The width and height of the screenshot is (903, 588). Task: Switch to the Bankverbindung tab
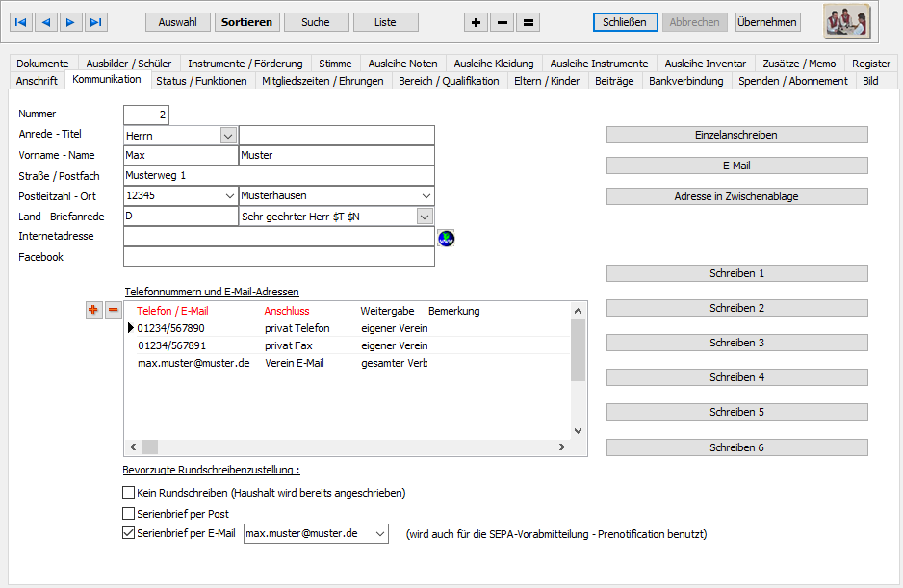pos(685,81)
